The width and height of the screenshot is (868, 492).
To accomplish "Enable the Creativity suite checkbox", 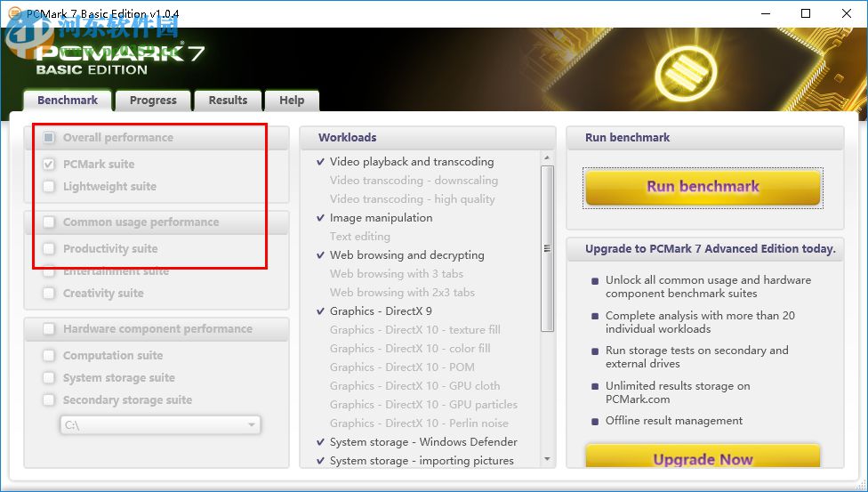I will [49, 293].
